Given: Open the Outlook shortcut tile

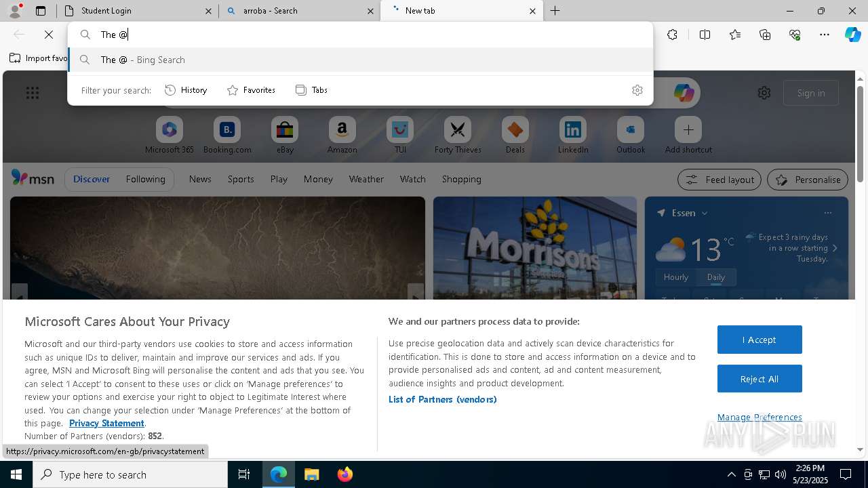Looking at the screenshot, I should coord(631,135).
